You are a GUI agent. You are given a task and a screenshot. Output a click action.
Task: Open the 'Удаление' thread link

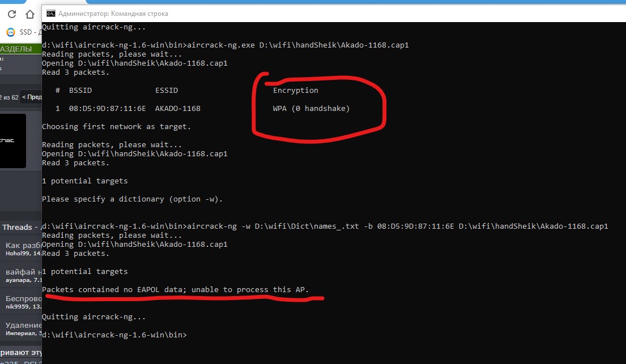pos(23,325)
